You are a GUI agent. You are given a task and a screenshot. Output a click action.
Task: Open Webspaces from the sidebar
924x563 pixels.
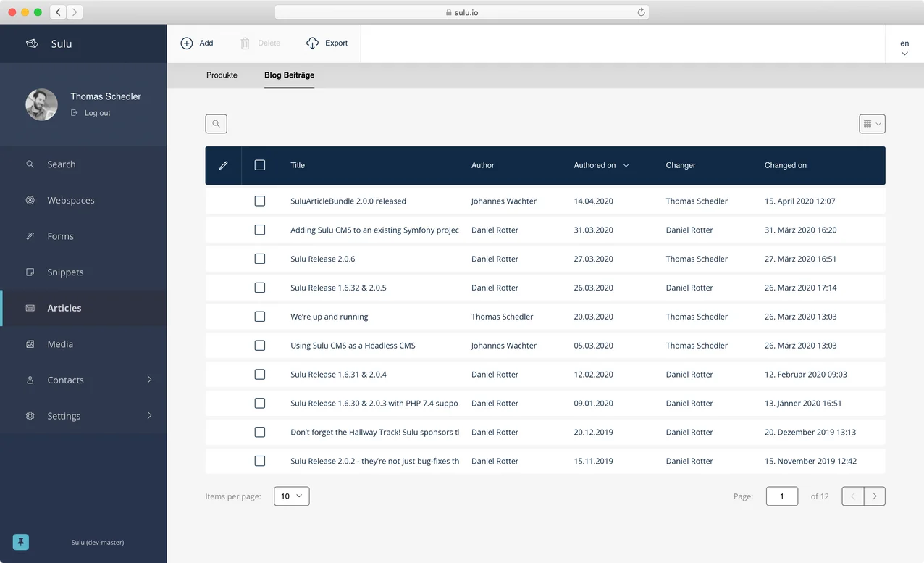tap(70, 200)
